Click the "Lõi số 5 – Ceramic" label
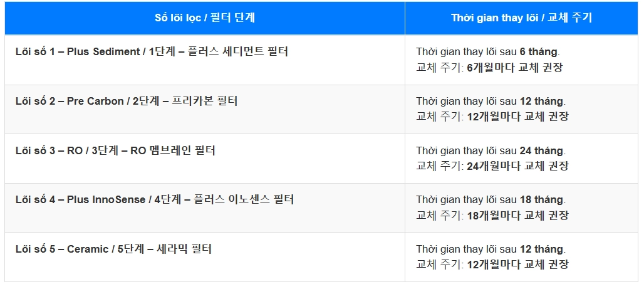Viewport: 644px width, 289px height. (x=61, y=249)
